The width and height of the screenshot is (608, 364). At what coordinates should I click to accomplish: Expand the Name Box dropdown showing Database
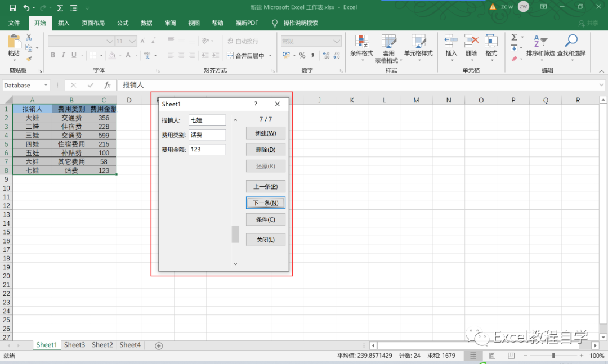(x=45, y=85)
